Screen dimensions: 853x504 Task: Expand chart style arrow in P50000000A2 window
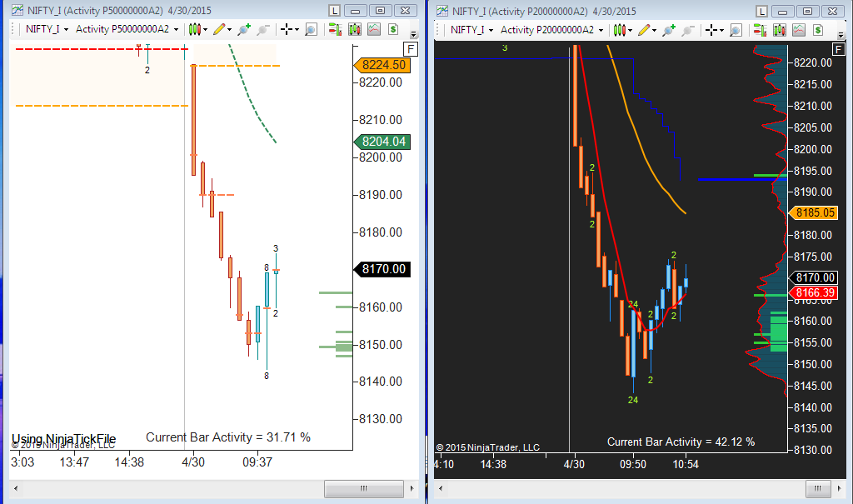click(206, 30)
